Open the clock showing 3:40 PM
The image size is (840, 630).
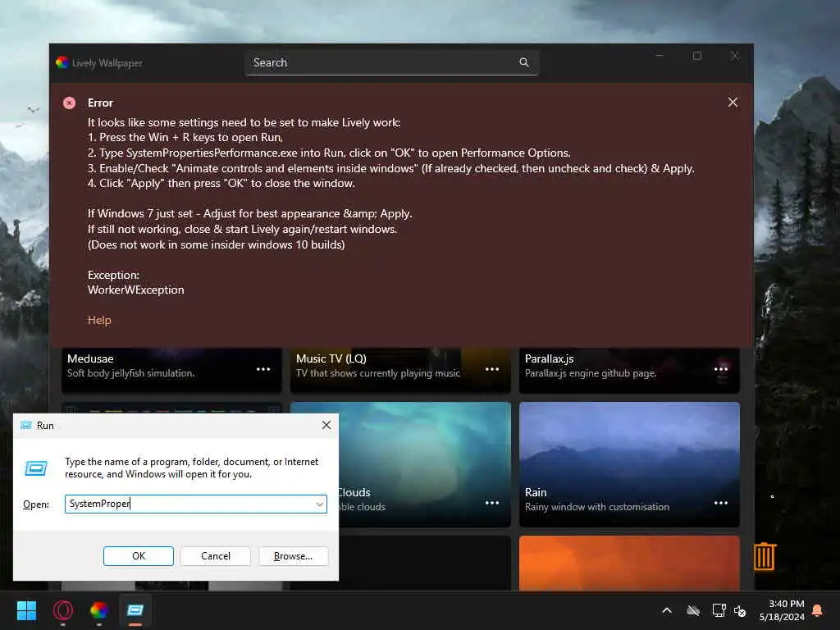click(x=782, y=610)
